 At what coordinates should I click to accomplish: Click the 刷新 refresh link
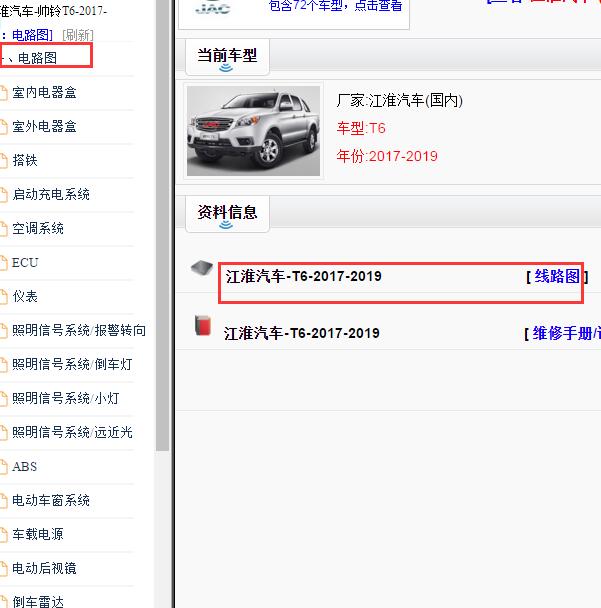click(78, 35)
